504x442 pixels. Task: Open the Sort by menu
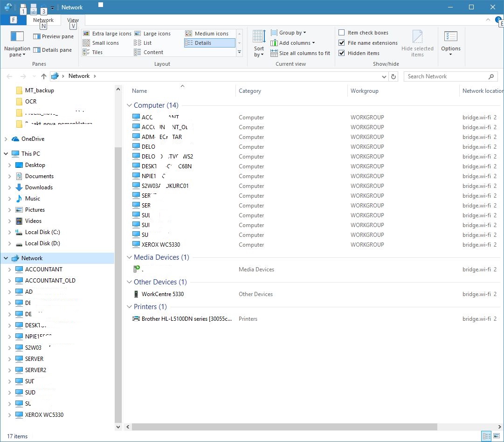tap(259, 43)
